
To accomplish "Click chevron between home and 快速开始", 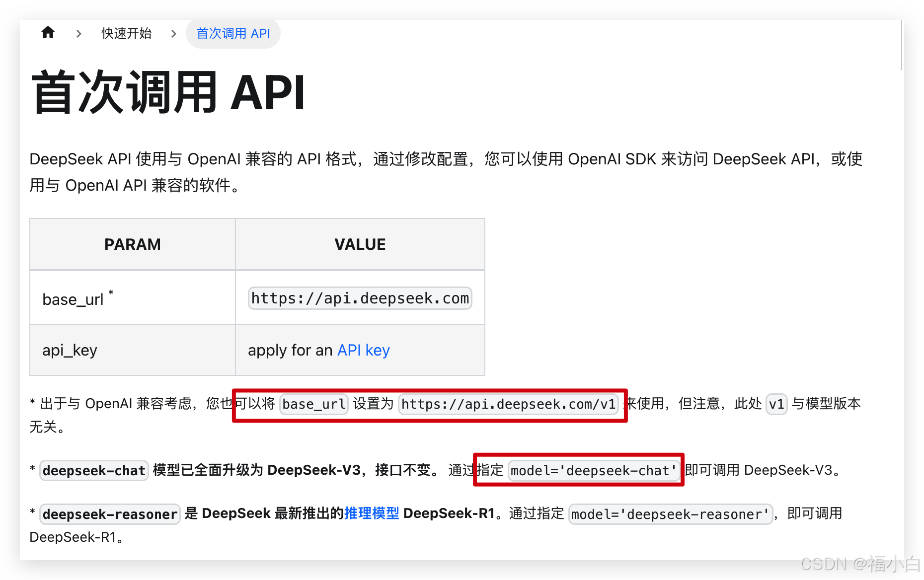I will [78, 33].
